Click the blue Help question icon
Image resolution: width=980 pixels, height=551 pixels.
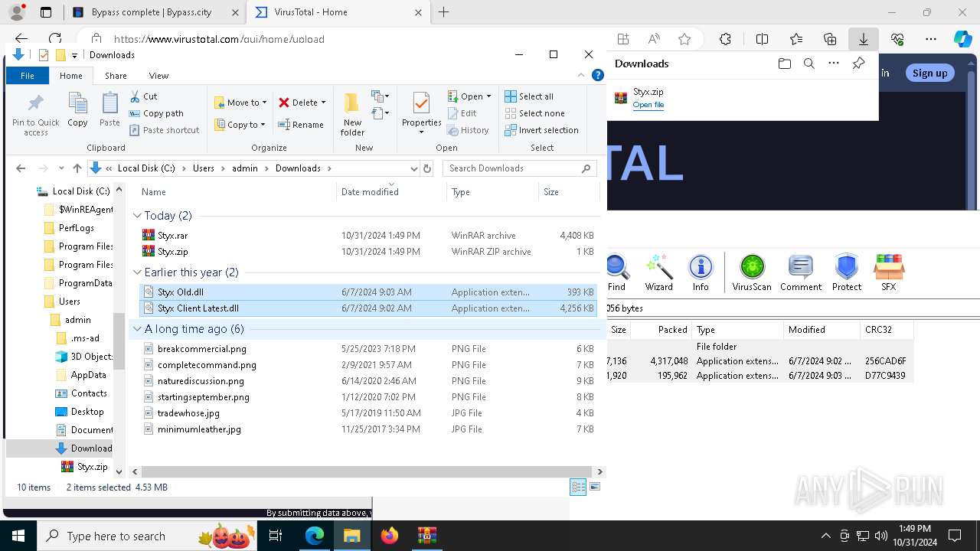[x=598, y=75]
